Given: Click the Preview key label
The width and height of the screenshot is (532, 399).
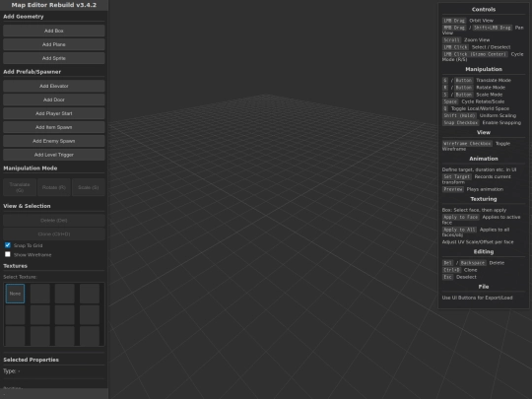Looking at the screenshot, I should pos(453,189).
